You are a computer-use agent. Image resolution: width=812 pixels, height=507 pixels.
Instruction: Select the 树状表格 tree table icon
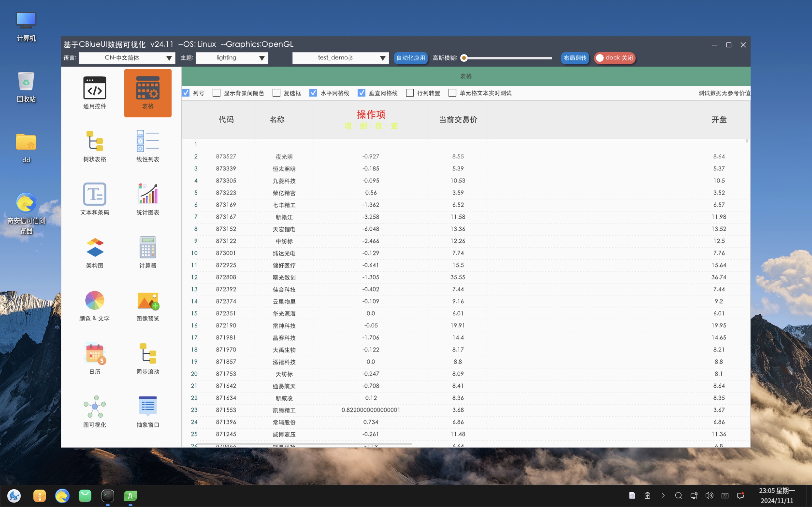(95, 141)
